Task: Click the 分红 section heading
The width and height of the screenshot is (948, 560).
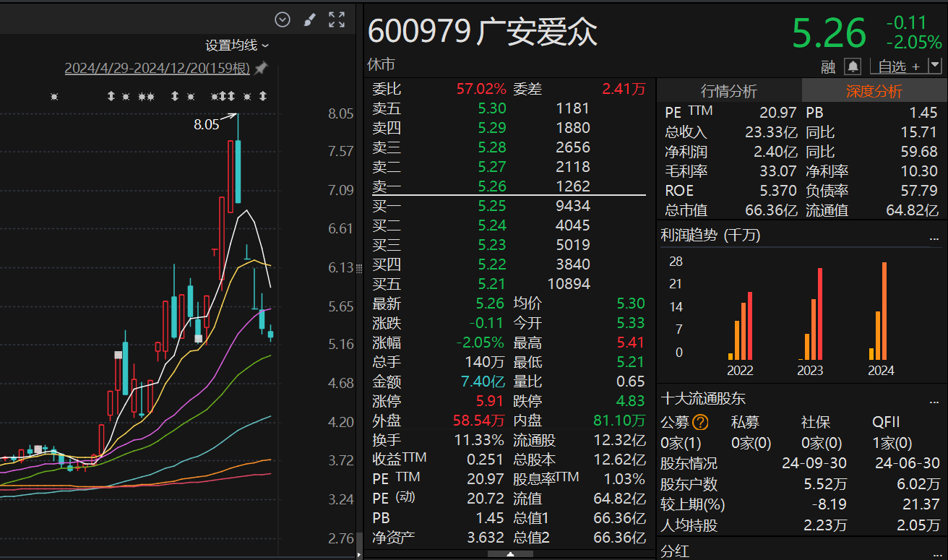Action: [x=675, y=551]
